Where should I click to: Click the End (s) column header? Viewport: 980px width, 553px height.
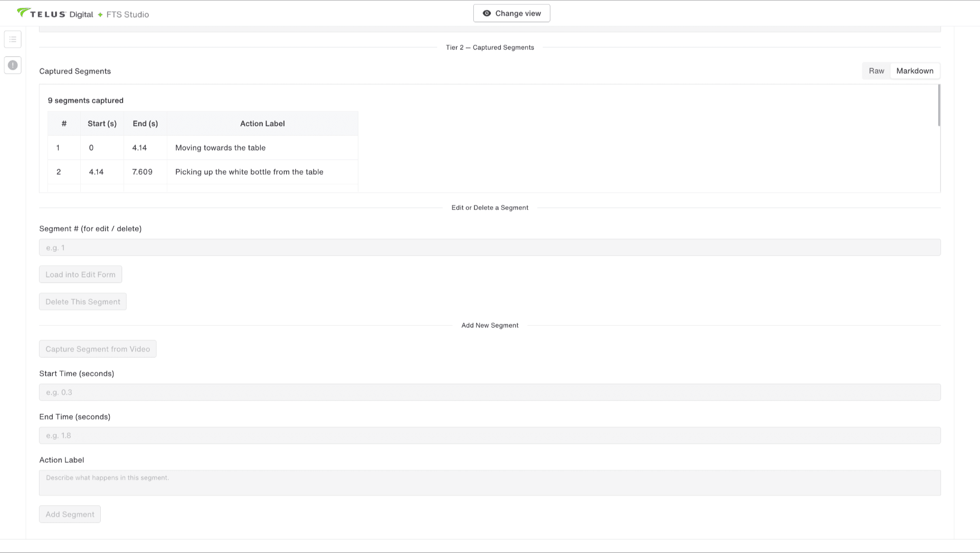click(145, 124)
